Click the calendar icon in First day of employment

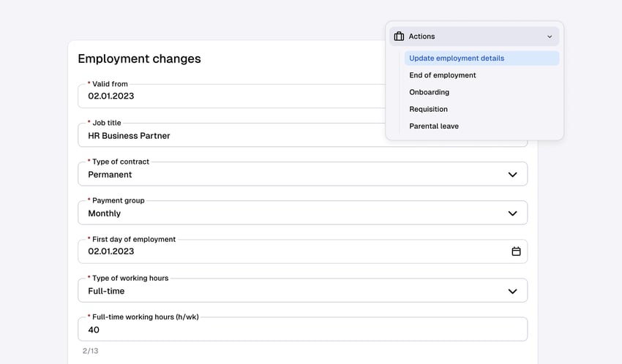tap(516, 251)
